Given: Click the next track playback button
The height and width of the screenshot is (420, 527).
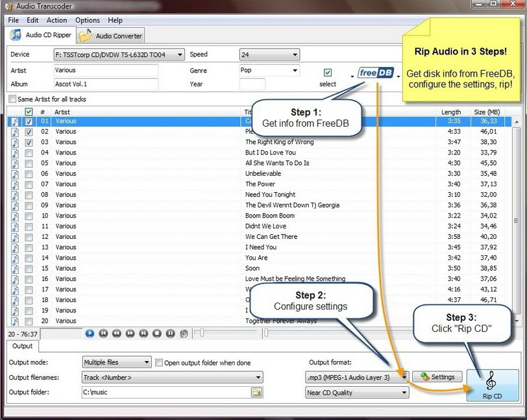Looking at the screenshot, I should click(143, 333).
